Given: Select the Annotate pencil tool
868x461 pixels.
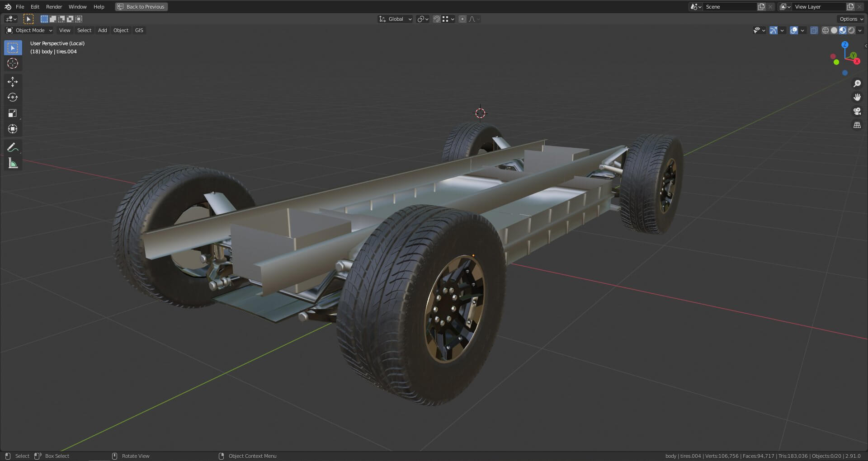Looking at the screenshot, I should pos(13,147).
